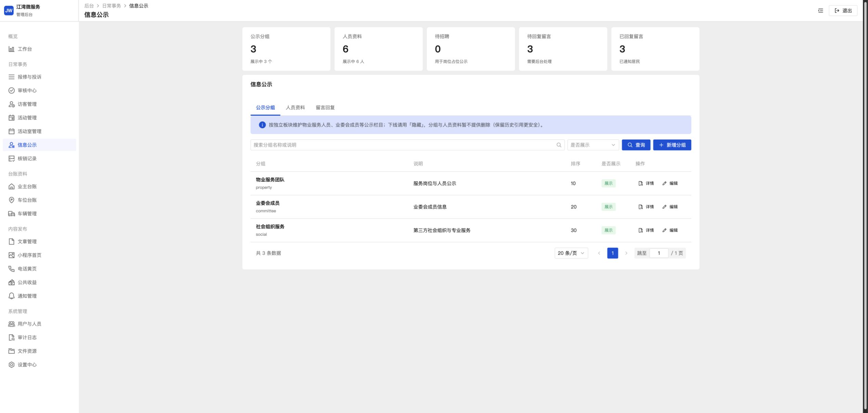Click the JW logo badge
The width and height of the screenshot is (868, 413).
[x=9, y=11]
